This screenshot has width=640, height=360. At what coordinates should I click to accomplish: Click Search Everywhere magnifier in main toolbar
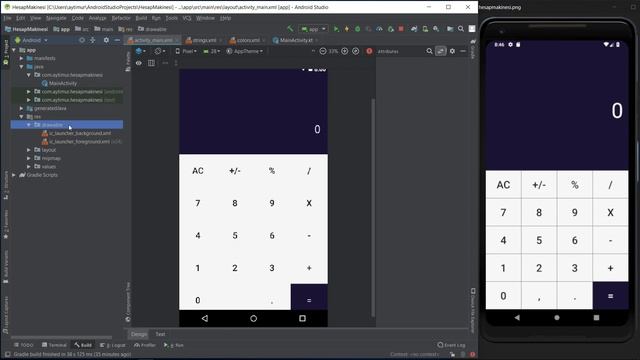(x=461, y=29)
